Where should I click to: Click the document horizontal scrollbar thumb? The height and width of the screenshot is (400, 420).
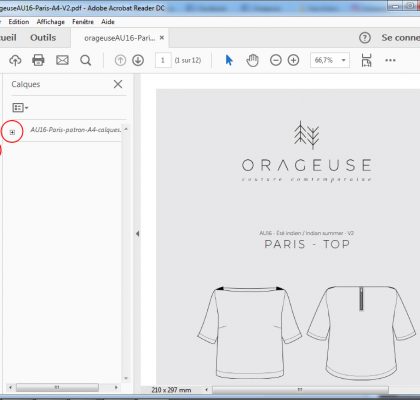(300, 390)
